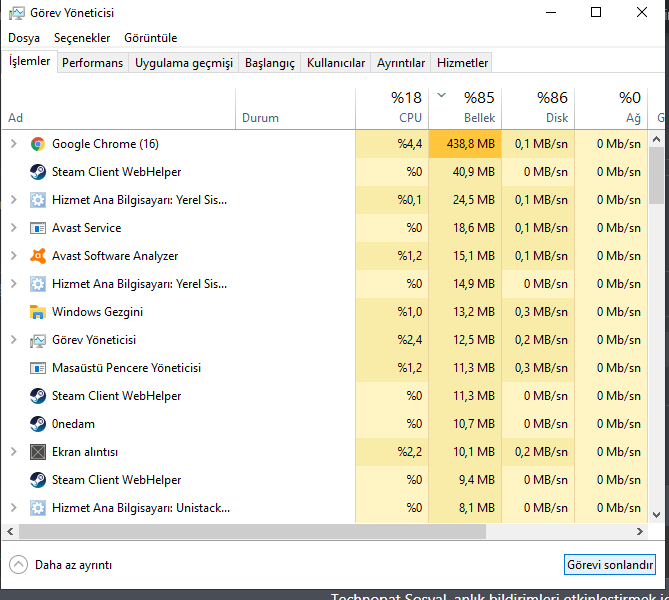
Task: Sort processes by Bellek column
Action: click(465, 109)
